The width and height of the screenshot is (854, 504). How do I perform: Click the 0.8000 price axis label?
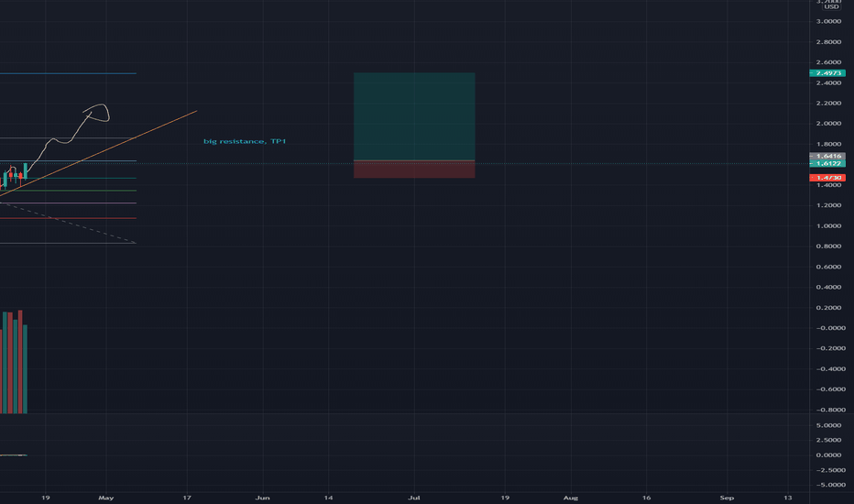[x=828, y=247]
